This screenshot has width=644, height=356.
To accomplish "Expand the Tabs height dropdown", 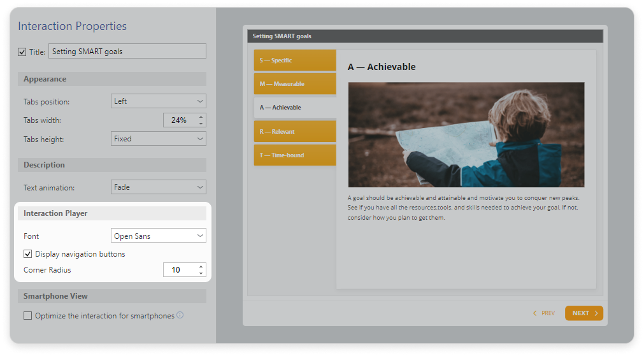I will coord(158,139).
